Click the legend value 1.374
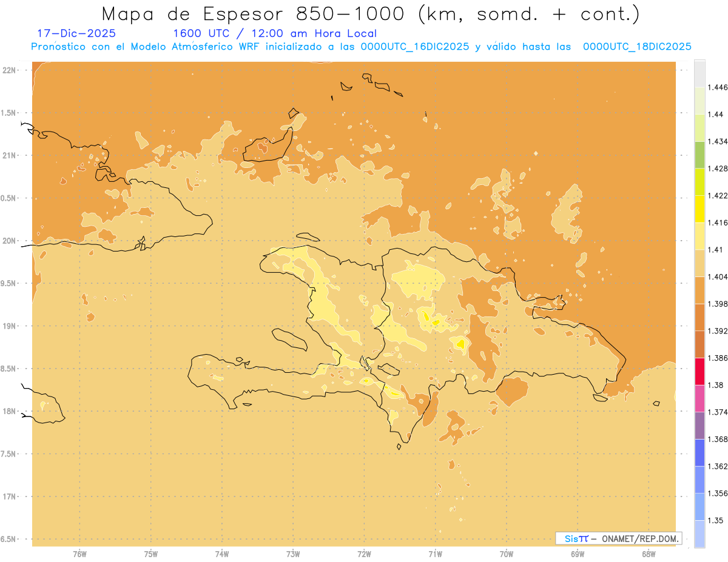Screen dimensions: 728x562 click(x=718, y=412)
